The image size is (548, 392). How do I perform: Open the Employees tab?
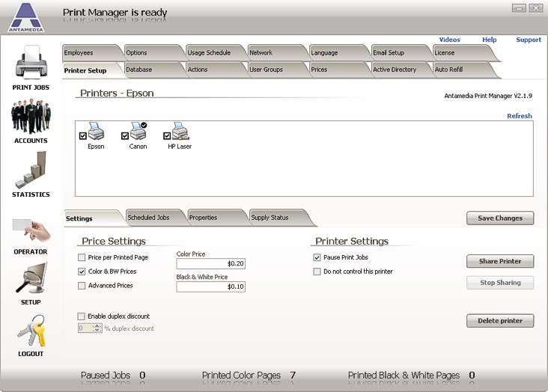91,53
